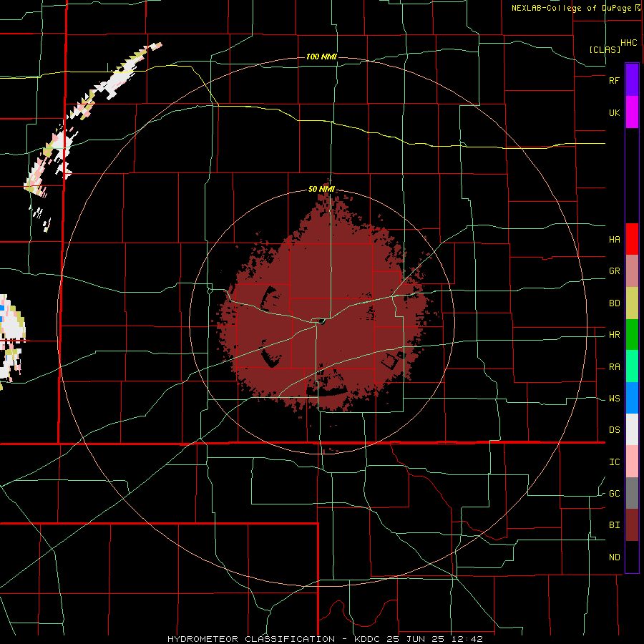Click the IC pink legend swatch
This screenshot has width=644, height=644.
pyautogui.click(x=632, y=462)
